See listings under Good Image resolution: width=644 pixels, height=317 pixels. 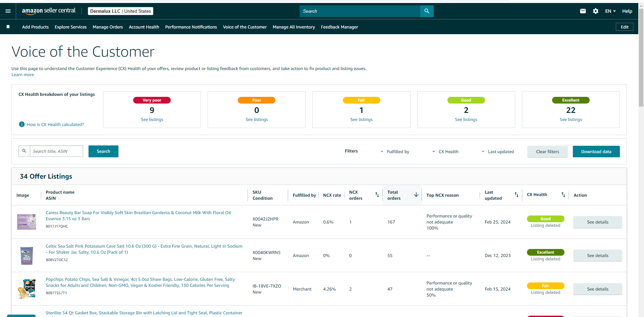[x=466, y=119]
